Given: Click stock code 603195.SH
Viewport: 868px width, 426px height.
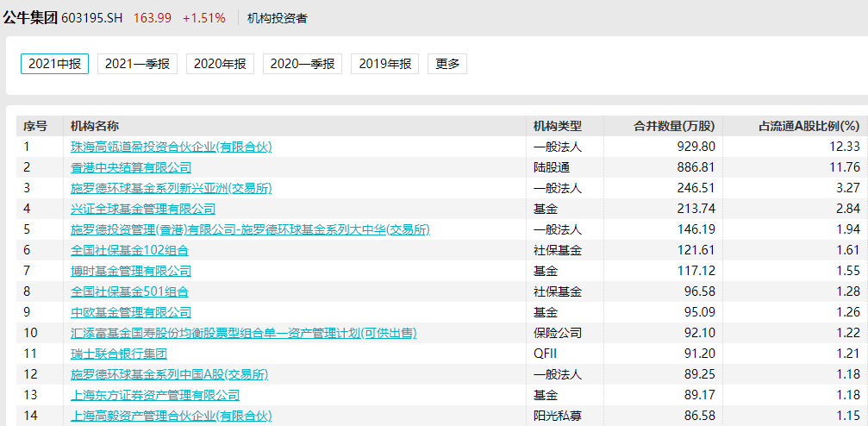Looking at the screenshot, I should 92,18.
